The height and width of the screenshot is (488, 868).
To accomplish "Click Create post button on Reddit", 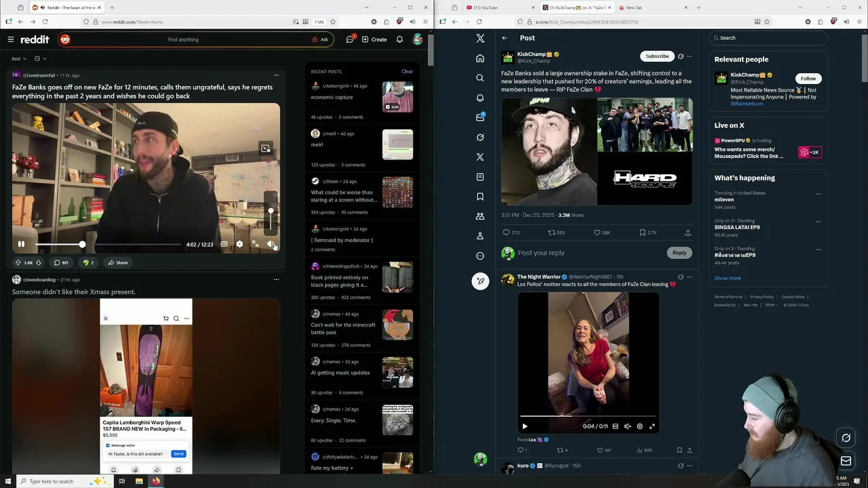I will [374, 39].
